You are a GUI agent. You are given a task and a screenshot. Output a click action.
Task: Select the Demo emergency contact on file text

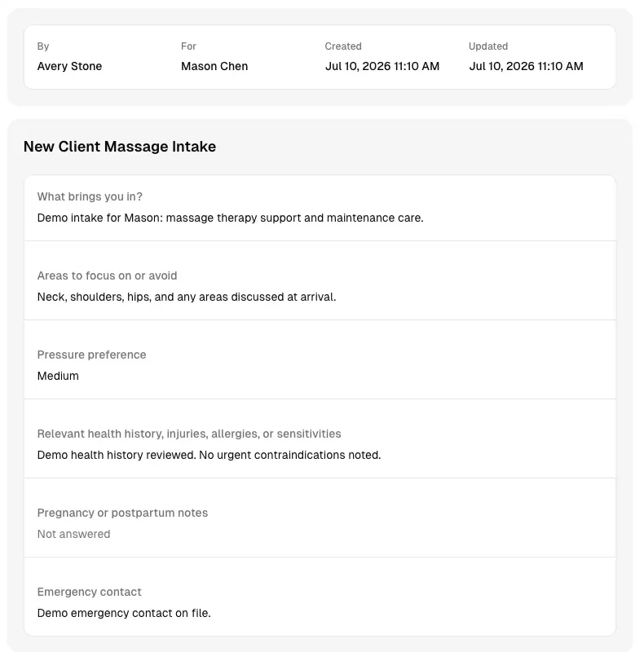point(124,613)
